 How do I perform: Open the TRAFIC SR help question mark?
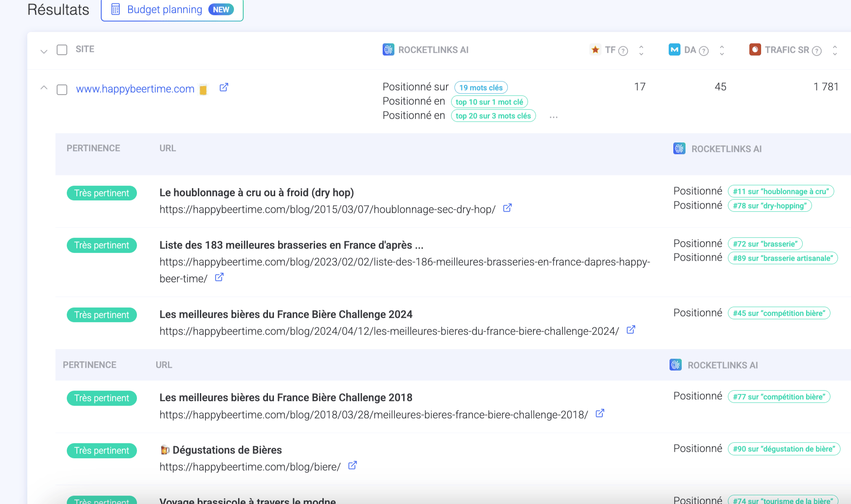[817, 51]
